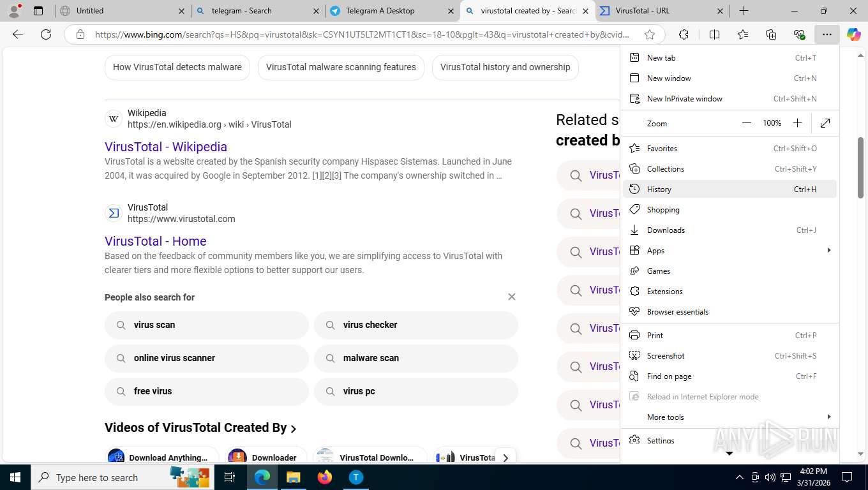Select New window menu entry
Viewport: 868px width, 490px height.
(730, 78)
